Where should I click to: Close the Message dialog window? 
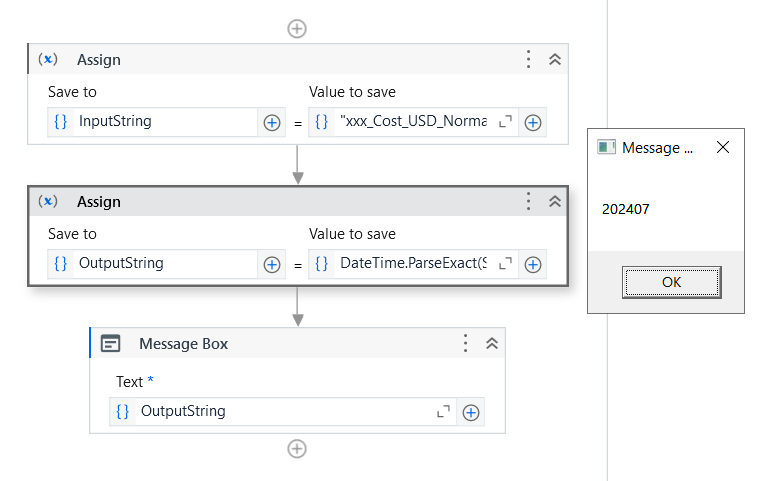click(x=723, y=147)
